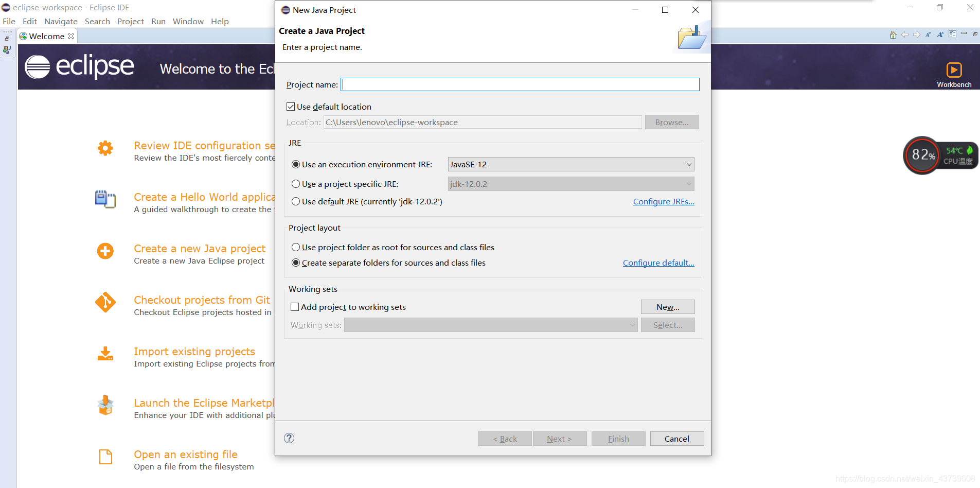The width and height of the screenshot is (980, 488).
Task: Click the Import existing projects download icon
Action: click(x=105, y=354)
